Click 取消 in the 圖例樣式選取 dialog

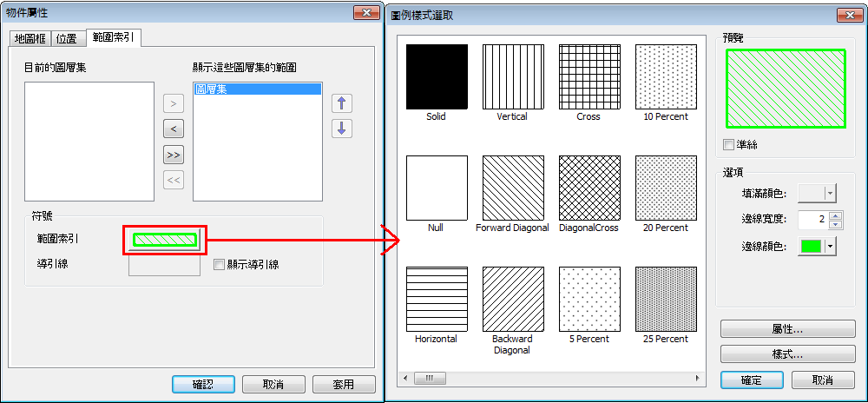823,380
